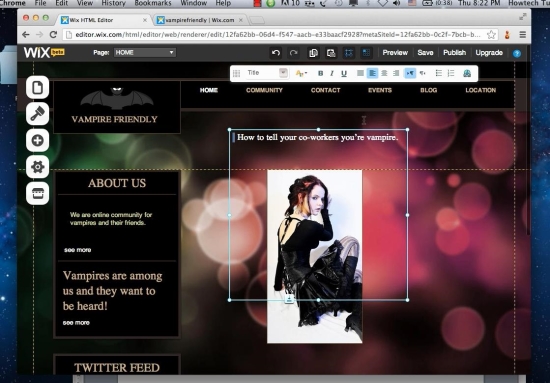Open the text style dropdown showing Title
This screenshot has height=383, width=550.
click(267, 73)
